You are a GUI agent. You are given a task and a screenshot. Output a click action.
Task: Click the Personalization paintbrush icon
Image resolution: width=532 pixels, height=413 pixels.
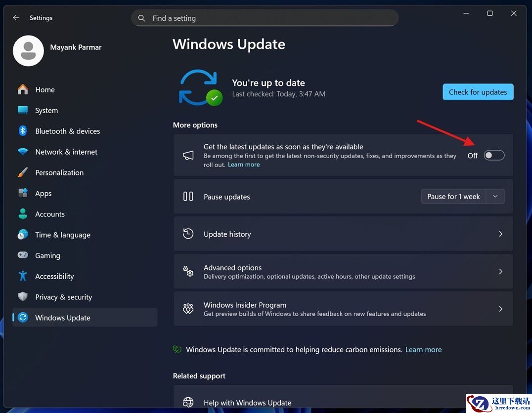(23, 172)
